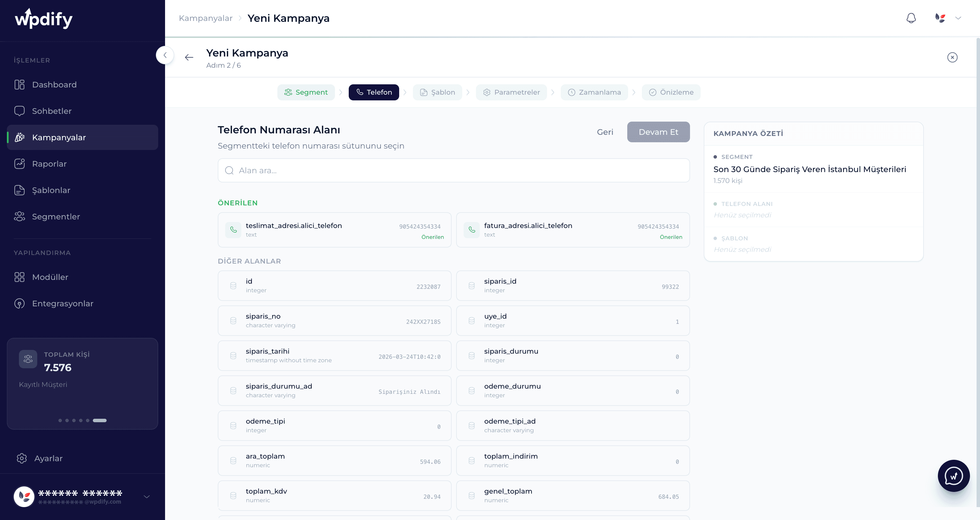Go to the Zamanlama step
This screenshot has height=520, width=980.
click(594, 92)
